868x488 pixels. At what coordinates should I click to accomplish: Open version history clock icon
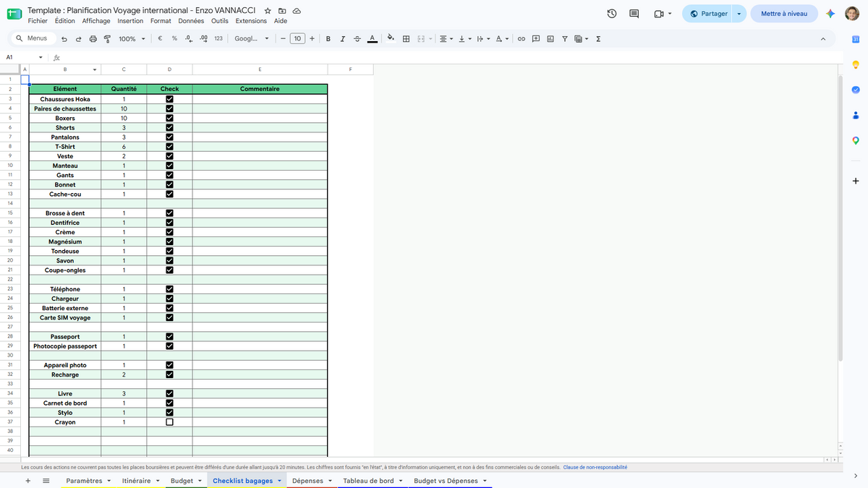(612, 14)
